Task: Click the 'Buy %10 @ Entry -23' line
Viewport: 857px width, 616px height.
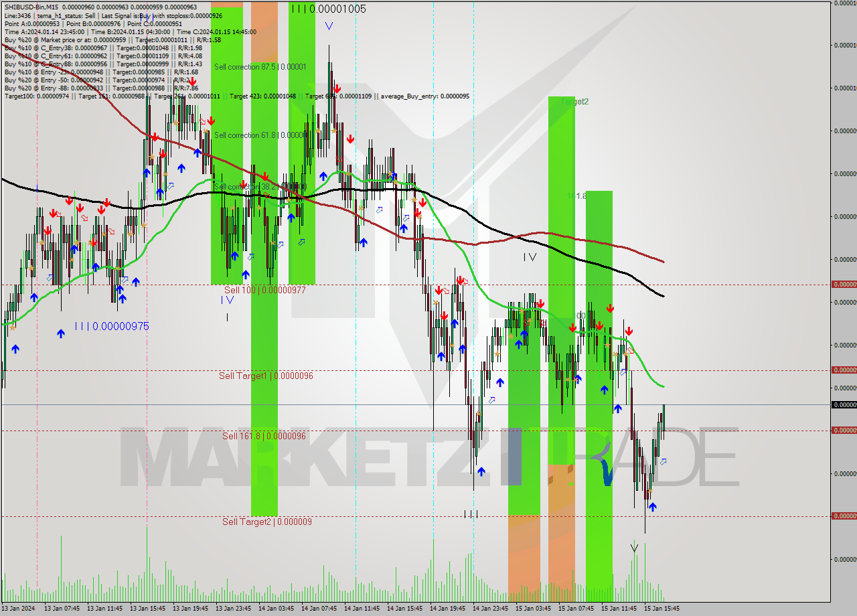Action: coord(101,72)
